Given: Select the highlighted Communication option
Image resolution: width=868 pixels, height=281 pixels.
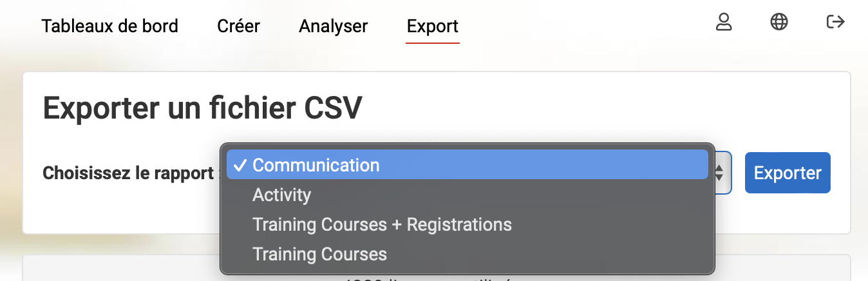Looking at the screenshot, I should coord(468,165).
